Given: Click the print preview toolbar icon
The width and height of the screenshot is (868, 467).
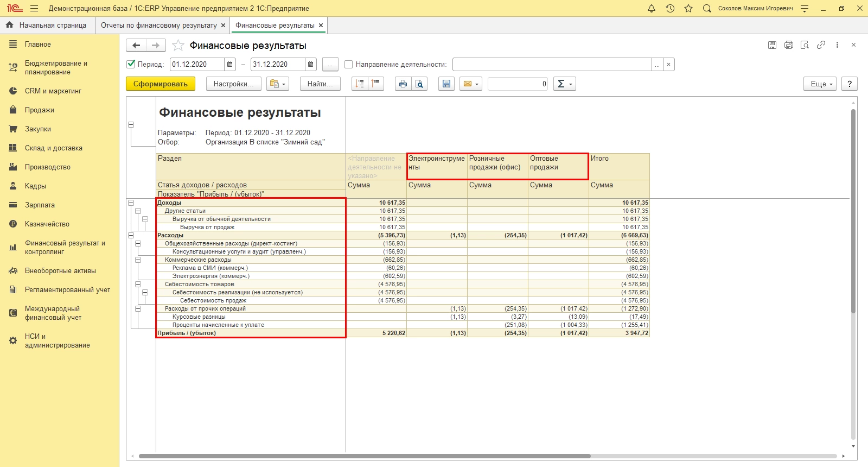Looking at the screenshot, I should click(419, 84).
